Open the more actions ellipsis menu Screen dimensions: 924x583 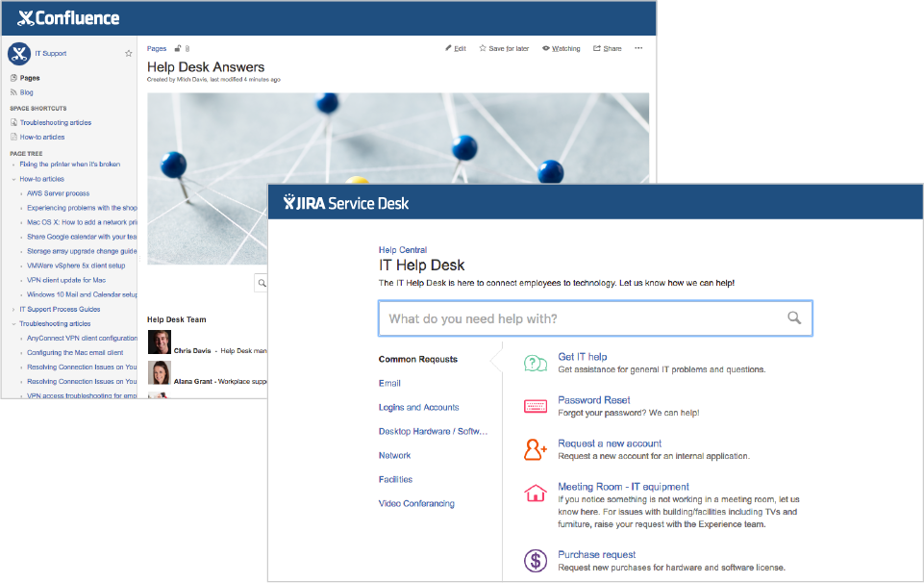[638, 48]
